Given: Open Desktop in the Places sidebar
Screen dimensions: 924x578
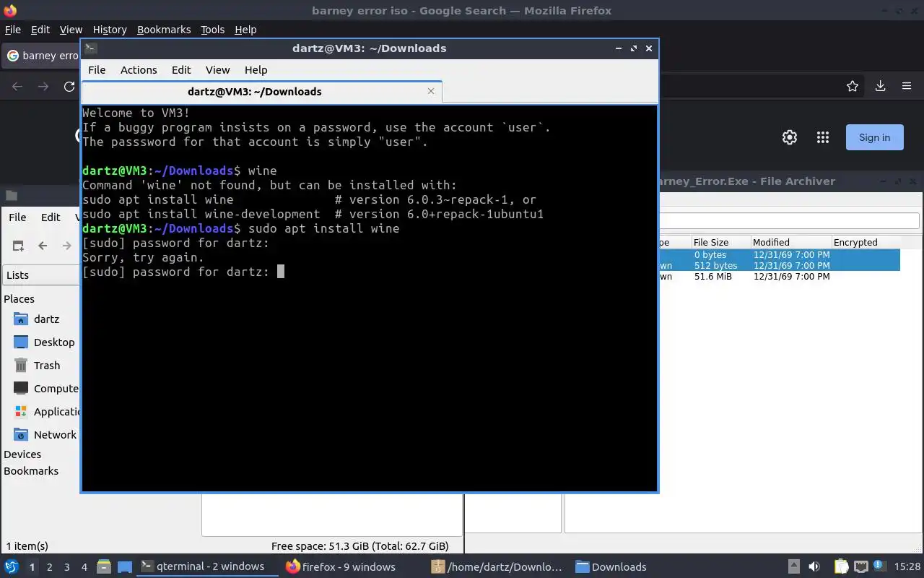Looking at the screenshot, I should tap(54, 342).
